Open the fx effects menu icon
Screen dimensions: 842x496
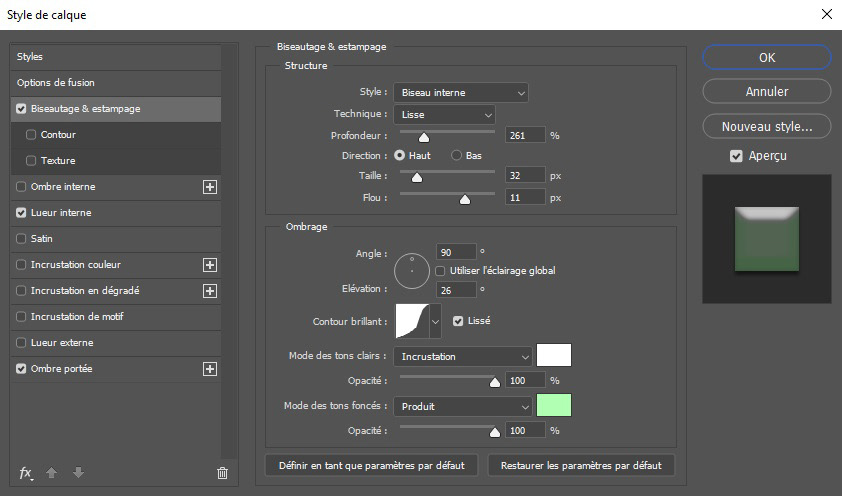(x=26, y=473)
